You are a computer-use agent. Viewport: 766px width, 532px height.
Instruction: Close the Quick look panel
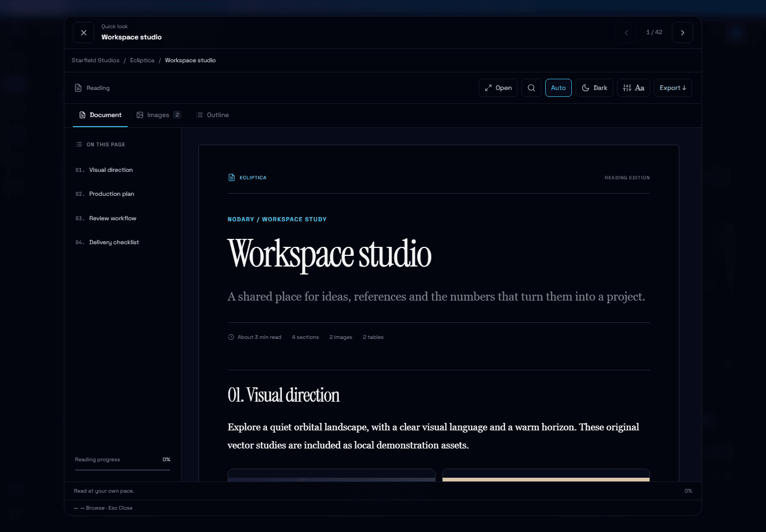coord(84,32)
